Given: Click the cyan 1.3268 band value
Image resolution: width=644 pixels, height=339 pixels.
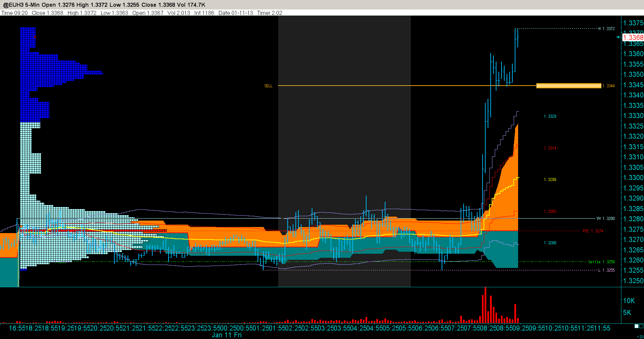Looking at the screenshot, I should 550,243.
